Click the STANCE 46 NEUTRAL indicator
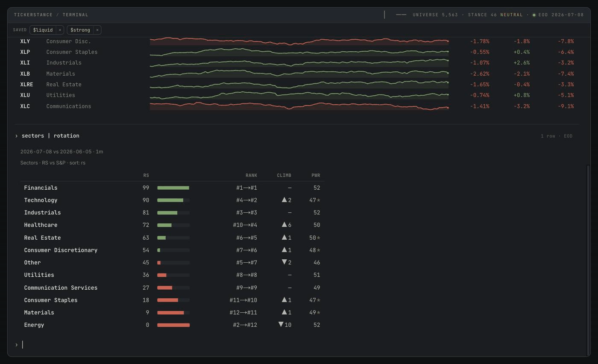Screen dimensions: 598x364 495,15
